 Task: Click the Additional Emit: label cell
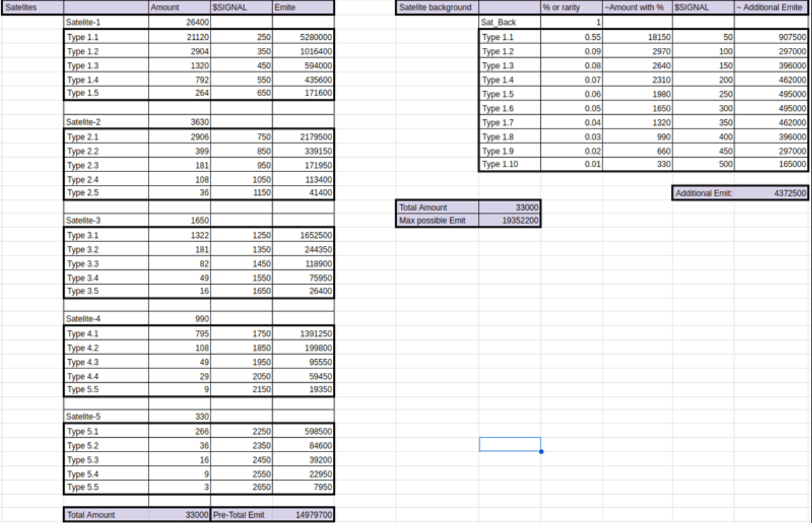pyautogui.click(x=703, y=194)
